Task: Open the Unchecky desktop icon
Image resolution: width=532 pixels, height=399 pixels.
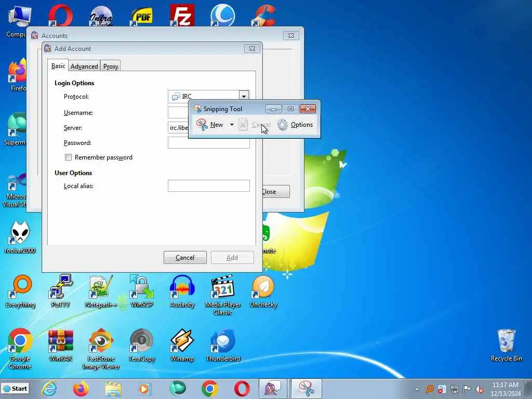Action: coord(263,291)
